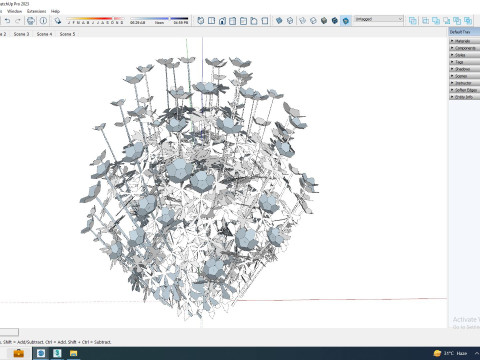This screenshot has width=480, height=360.
Task: Select the Subtract solid tool
Action: 447,21
